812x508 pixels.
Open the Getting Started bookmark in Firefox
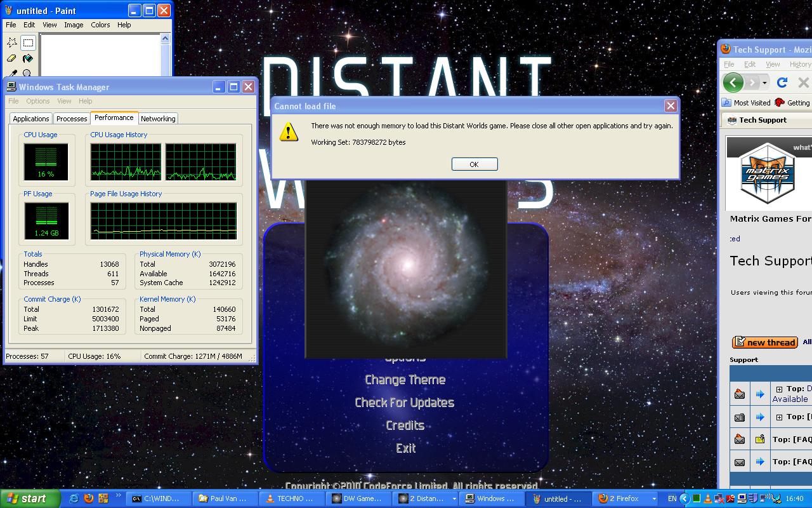(x=792, y=103)
